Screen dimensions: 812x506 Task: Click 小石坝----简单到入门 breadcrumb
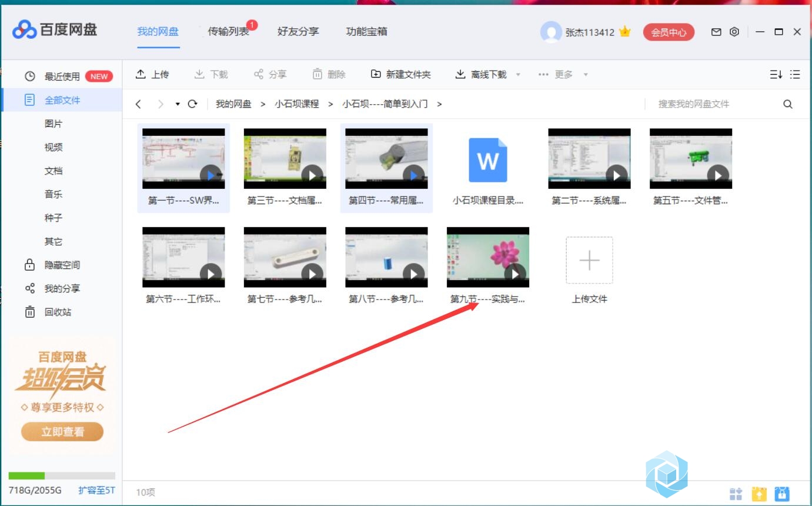385,104
